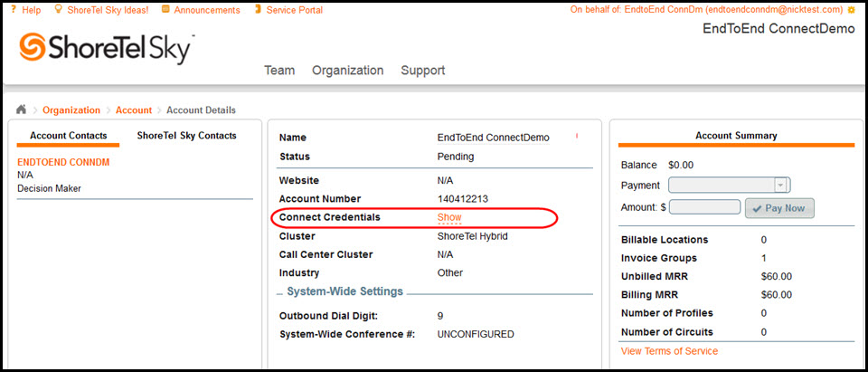Viewport: 868px width, 372px height.
Task: Click the Account Summary heading
Action: click(x=736, y=136)
